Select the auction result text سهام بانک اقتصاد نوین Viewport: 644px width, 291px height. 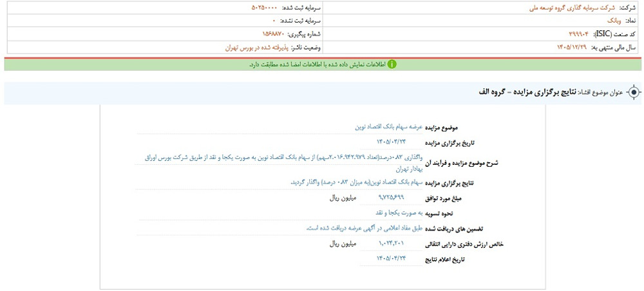point(357,183)
